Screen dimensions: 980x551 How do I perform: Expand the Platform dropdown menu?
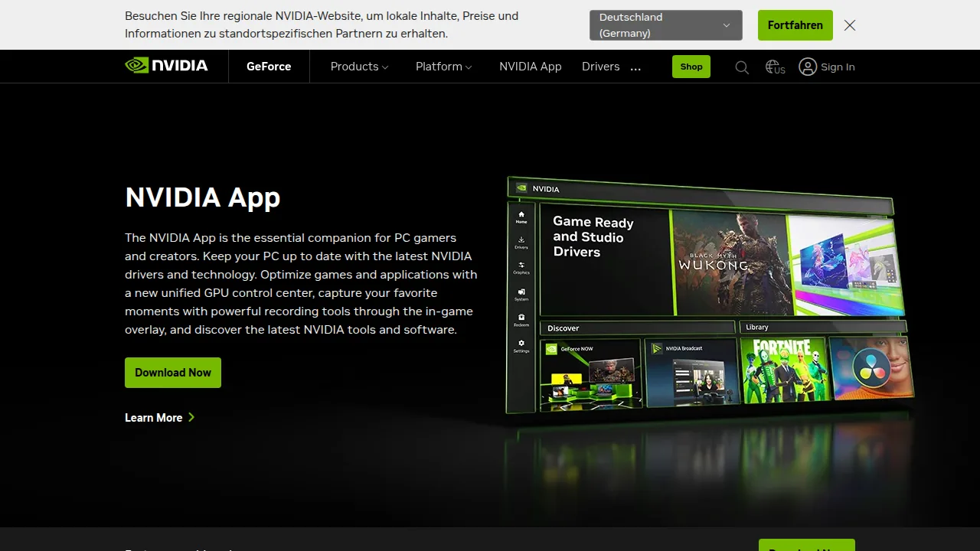pyautogui.click(x=443, y=67)
